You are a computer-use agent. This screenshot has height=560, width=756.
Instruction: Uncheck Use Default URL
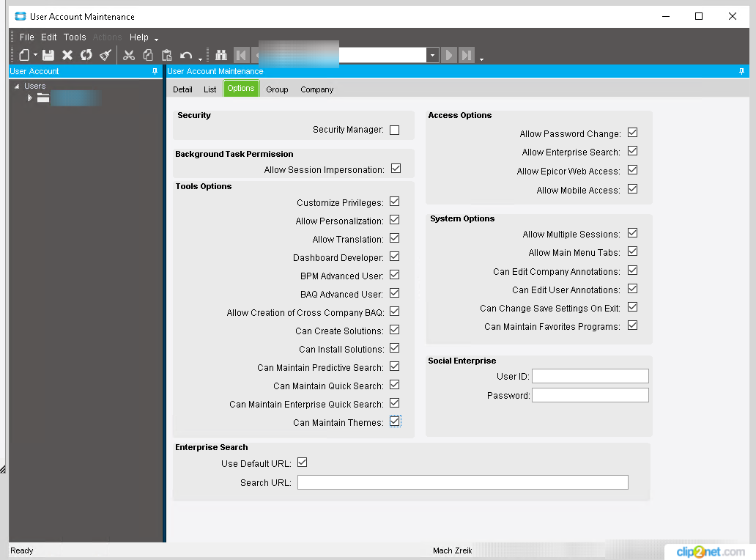[303, 462]
